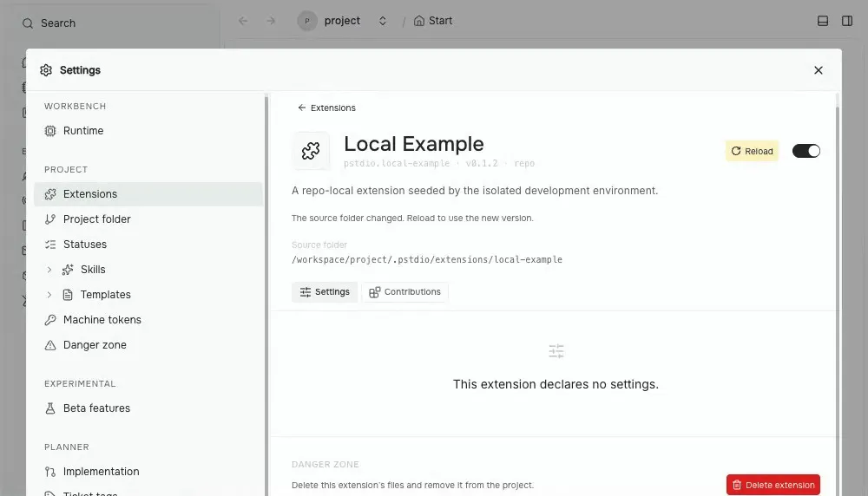Click the Contributions blocks icon
868x496 pixels.
click(x=375, y=292)
